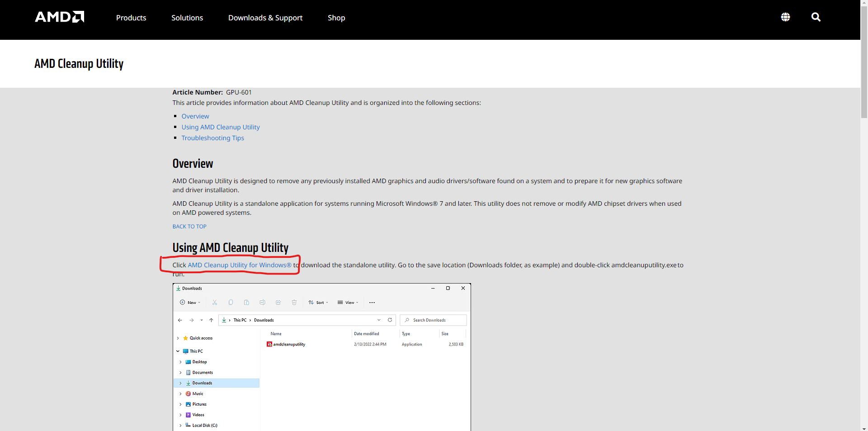Collapse the This PC tree node
The image size is (868, 431).
click(x=178, y=351)
